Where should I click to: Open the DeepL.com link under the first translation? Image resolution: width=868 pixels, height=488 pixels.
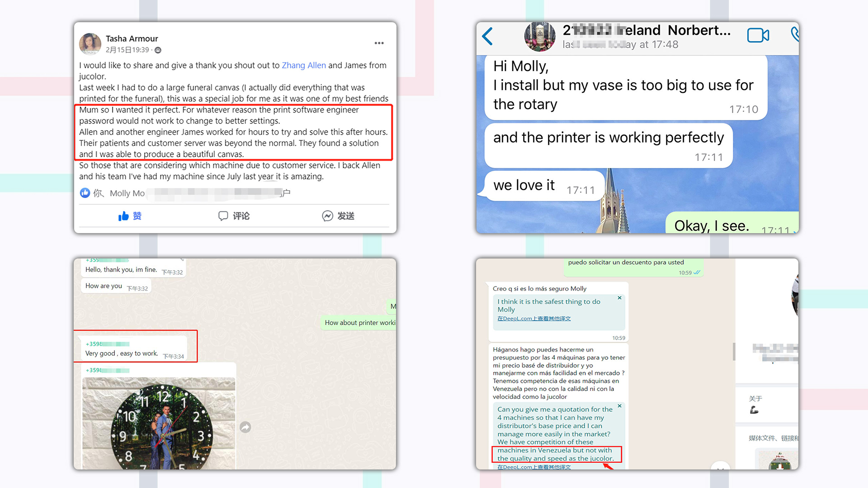[x=534, y=319]
